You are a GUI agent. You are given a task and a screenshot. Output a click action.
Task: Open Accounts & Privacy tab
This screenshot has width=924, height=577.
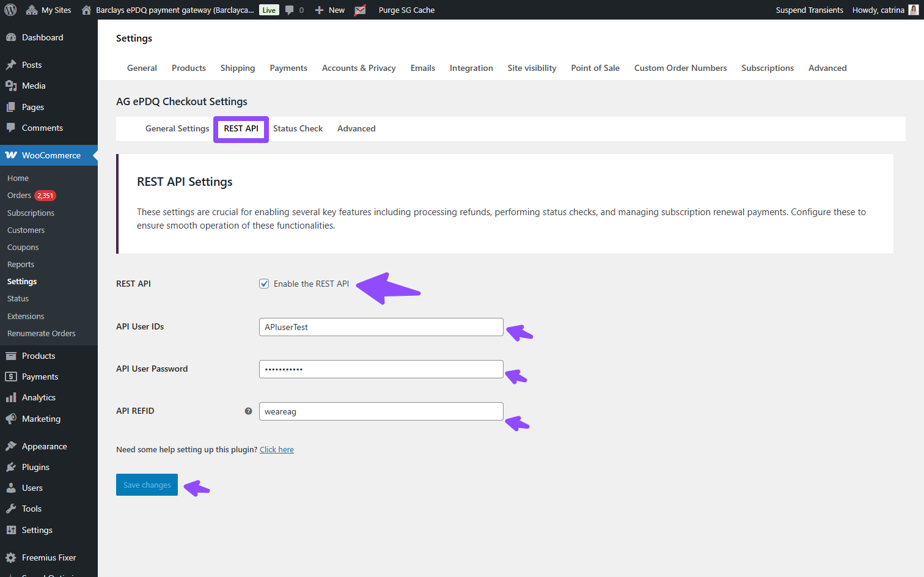pyautogui.click(x=359, y=68)
